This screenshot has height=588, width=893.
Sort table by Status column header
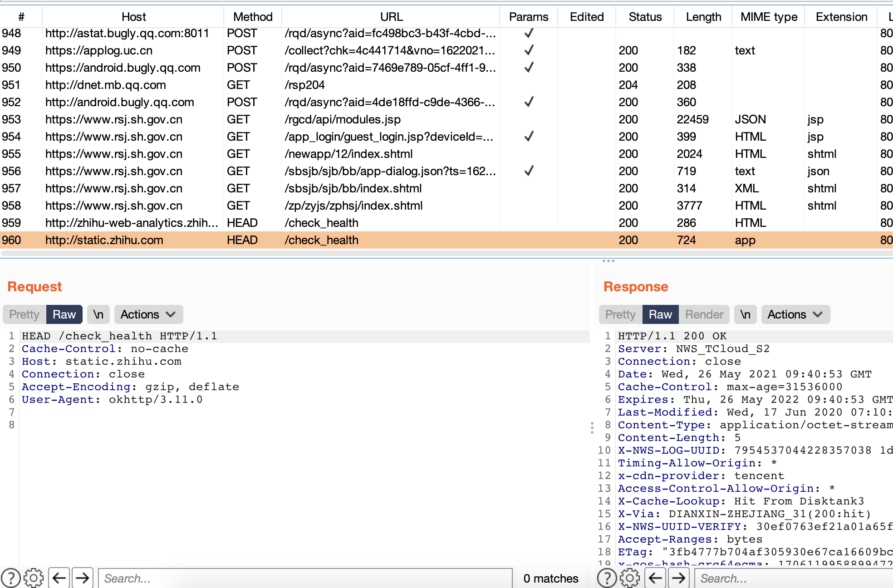point(645,17)
